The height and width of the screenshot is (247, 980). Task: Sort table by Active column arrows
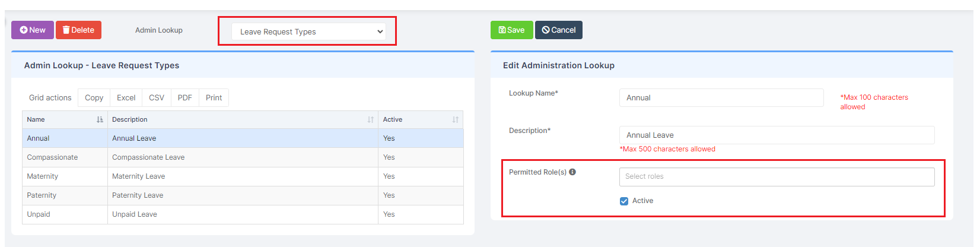(456, 120)
